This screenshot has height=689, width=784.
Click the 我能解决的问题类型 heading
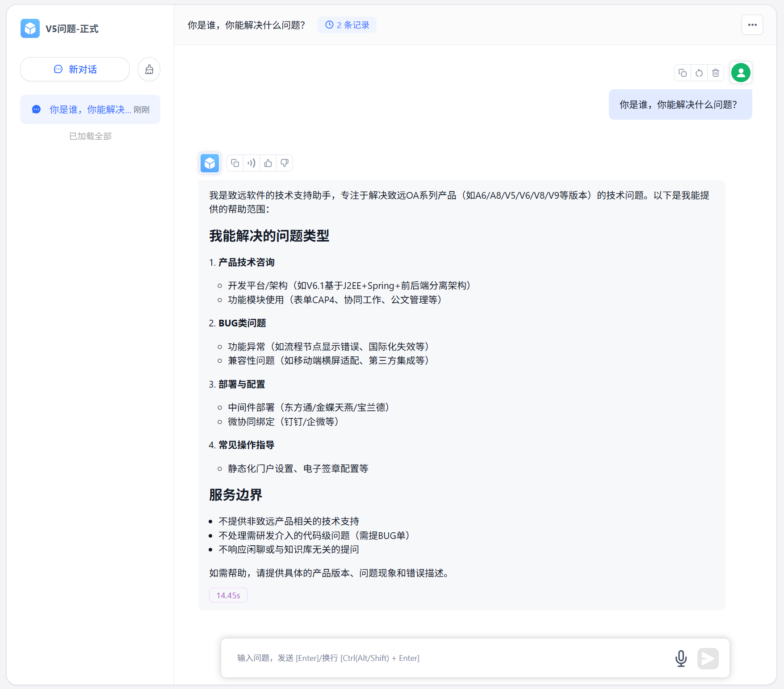[269, 236]
